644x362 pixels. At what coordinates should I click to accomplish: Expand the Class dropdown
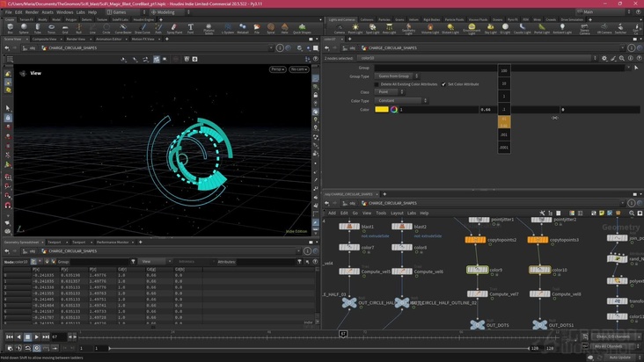[x=389, y=92]
